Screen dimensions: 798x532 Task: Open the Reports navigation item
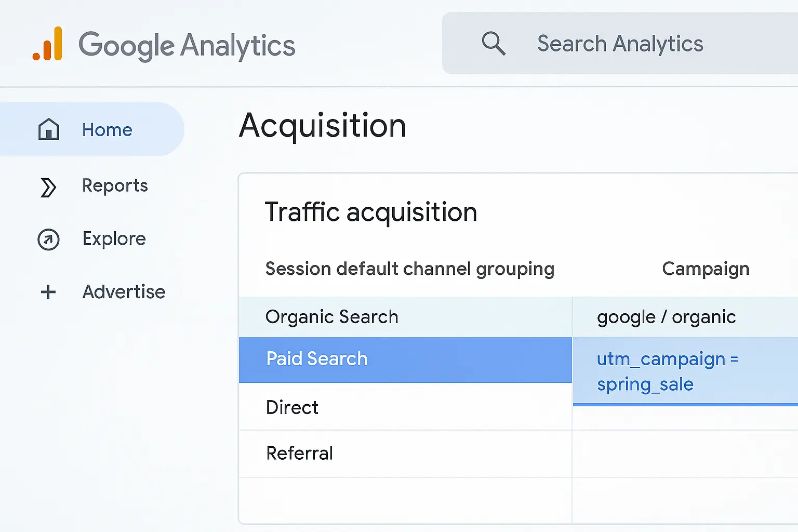115,186
